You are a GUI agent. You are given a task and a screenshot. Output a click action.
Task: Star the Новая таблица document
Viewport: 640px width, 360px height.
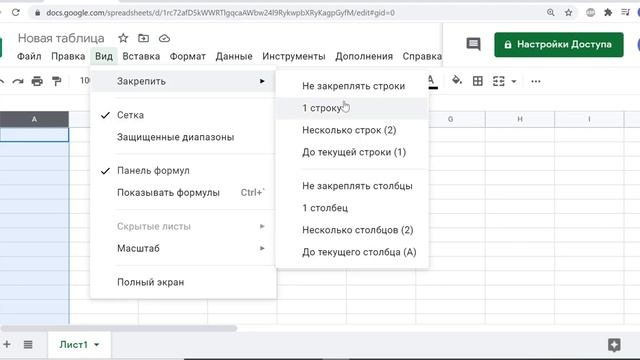123,38
